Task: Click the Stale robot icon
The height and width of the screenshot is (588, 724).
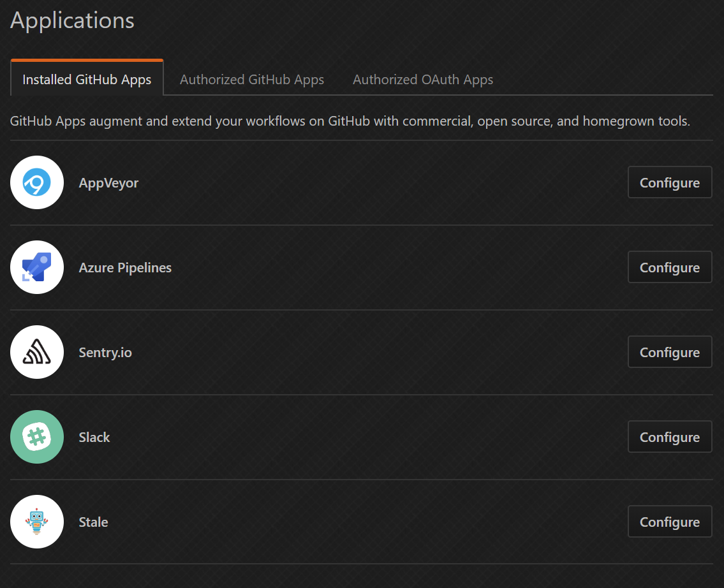Action: pos(36,522)
